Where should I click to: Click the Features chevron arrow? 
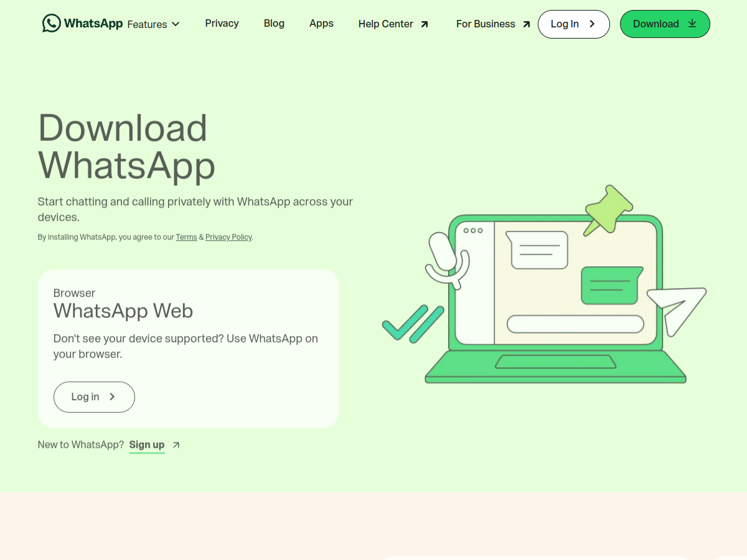(x=176, y=24)
